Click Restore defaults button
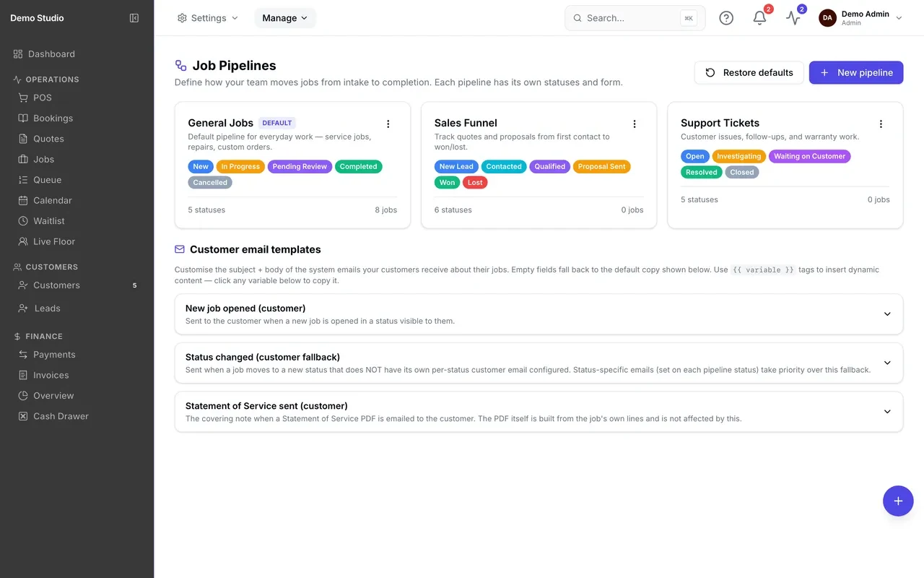This screenshot has width=924, height=578. pos(749,72)
